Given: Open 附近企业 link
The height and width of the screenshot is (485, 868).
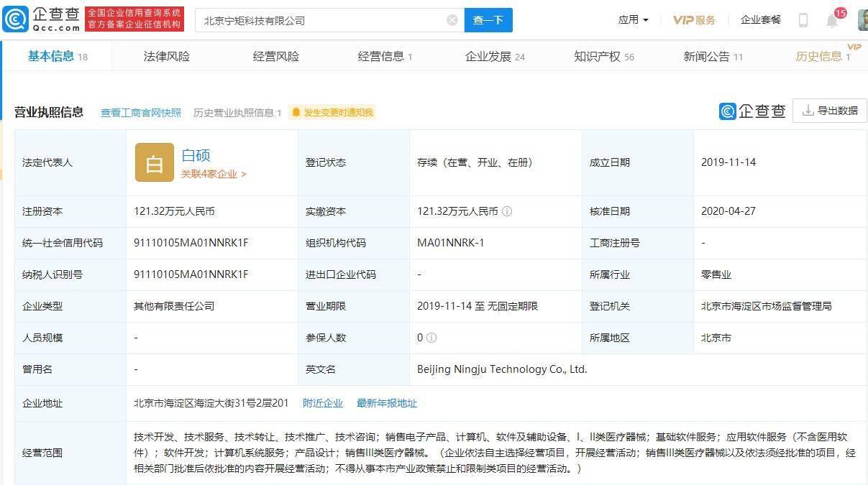Looking at the screenshot, I should (x=323, y=403).
